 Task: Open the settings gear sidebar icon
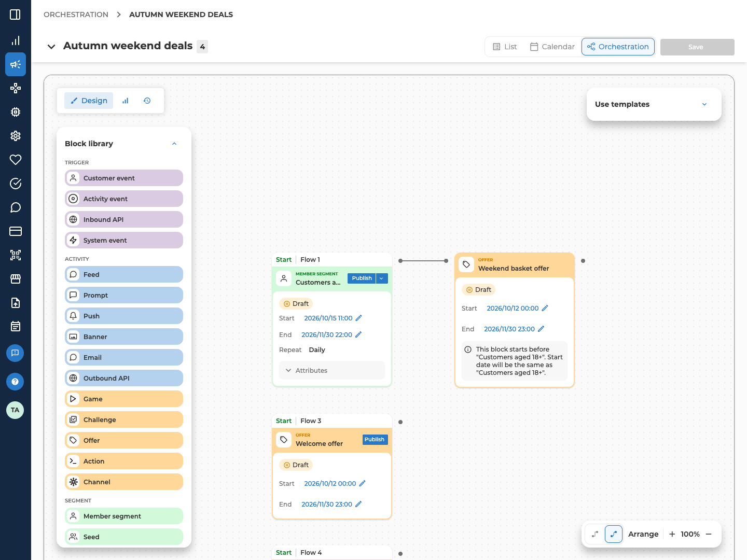pos(16,136)
